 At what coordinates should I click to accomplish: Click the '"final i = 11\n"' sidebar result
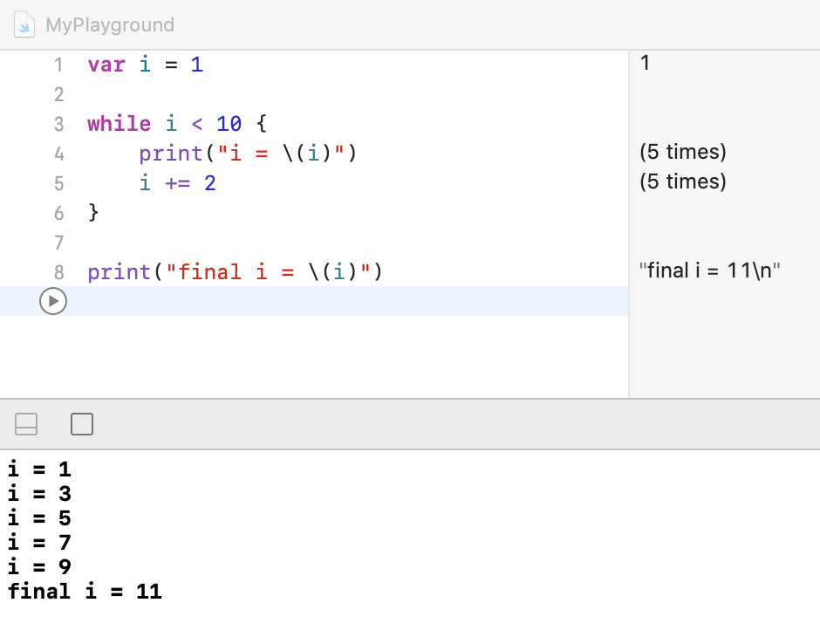coord(710,271)
